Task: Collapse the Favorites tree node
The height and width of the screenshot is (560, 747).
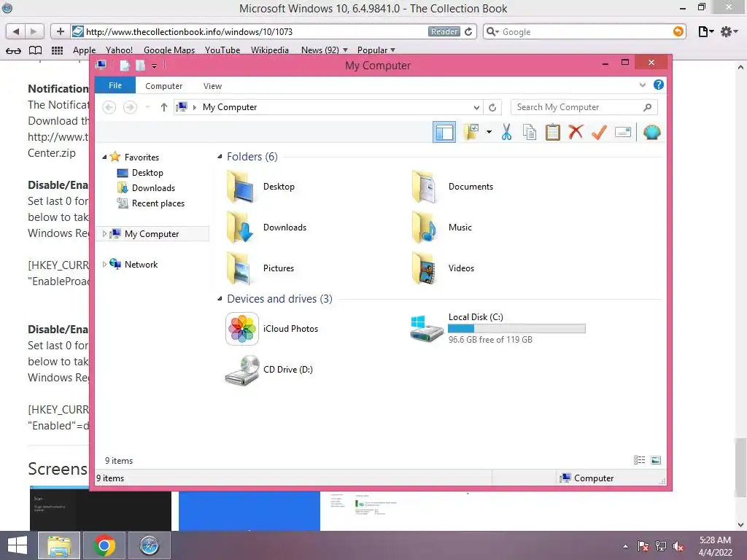Action: (x=104, y=157)
